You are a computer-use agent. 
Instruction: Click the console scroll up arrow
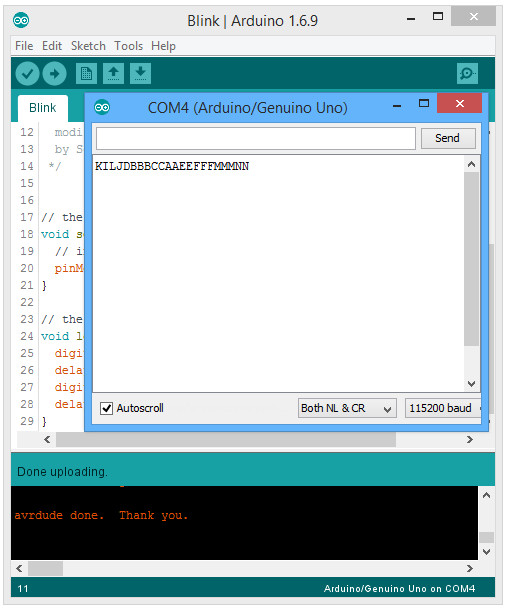(486, 496)
